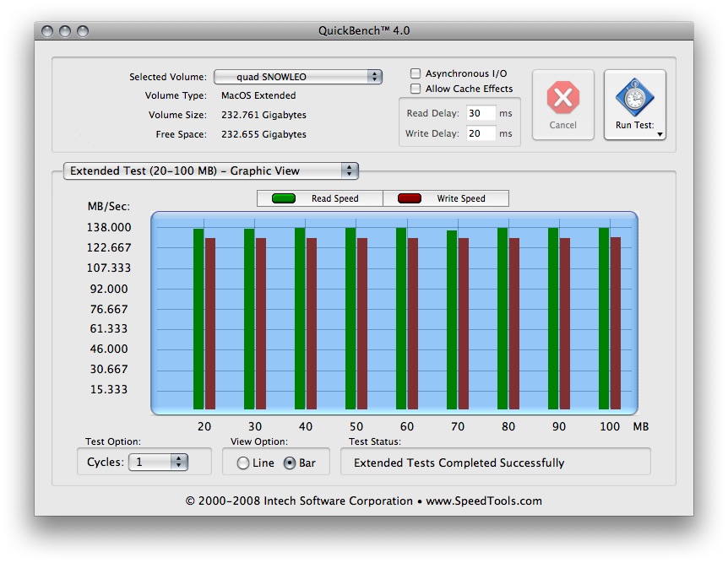Image resolution: width=728 pixels, height=563 pixels.
Task: Click the Write Speed legend label
Action: (x=461, y=198)
